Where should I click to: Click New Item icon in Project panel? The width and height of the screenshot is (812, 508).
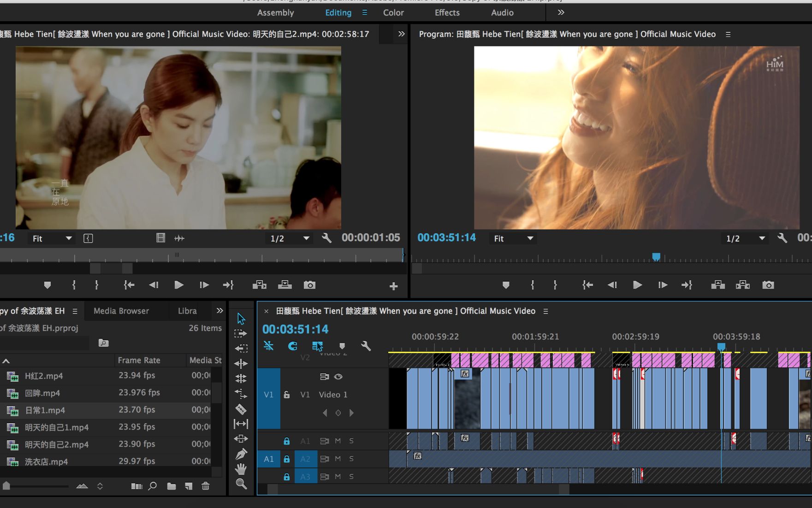(x=189, y=486)
